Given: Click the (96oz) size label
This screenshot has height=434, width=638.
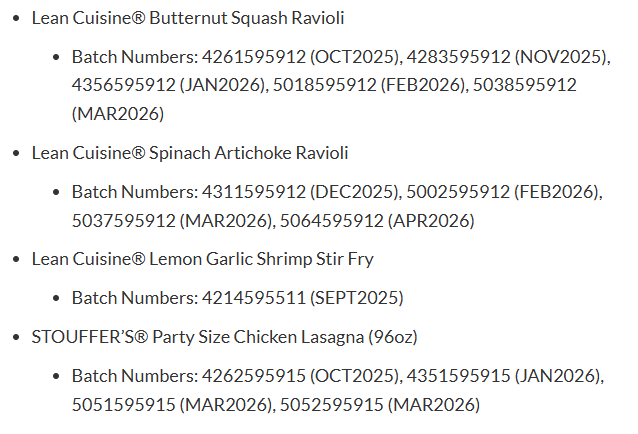Looking at the screenshot, I should (393, 337).
